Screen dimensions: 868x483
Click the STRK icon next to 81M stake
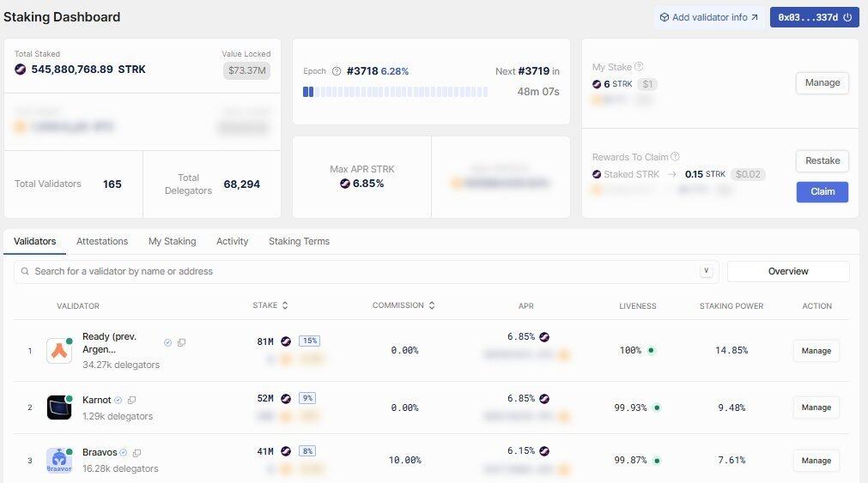click(286, 341)
